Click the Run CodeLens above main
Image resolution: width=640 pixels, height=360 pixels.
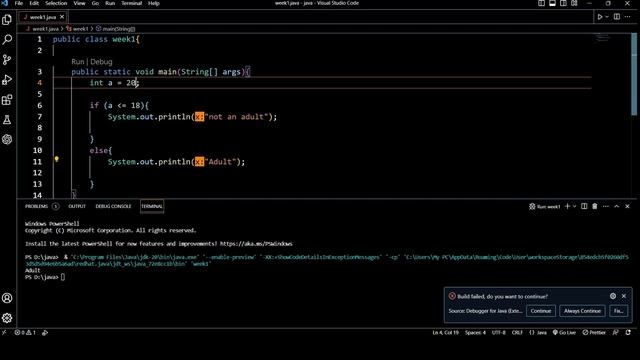78,62
